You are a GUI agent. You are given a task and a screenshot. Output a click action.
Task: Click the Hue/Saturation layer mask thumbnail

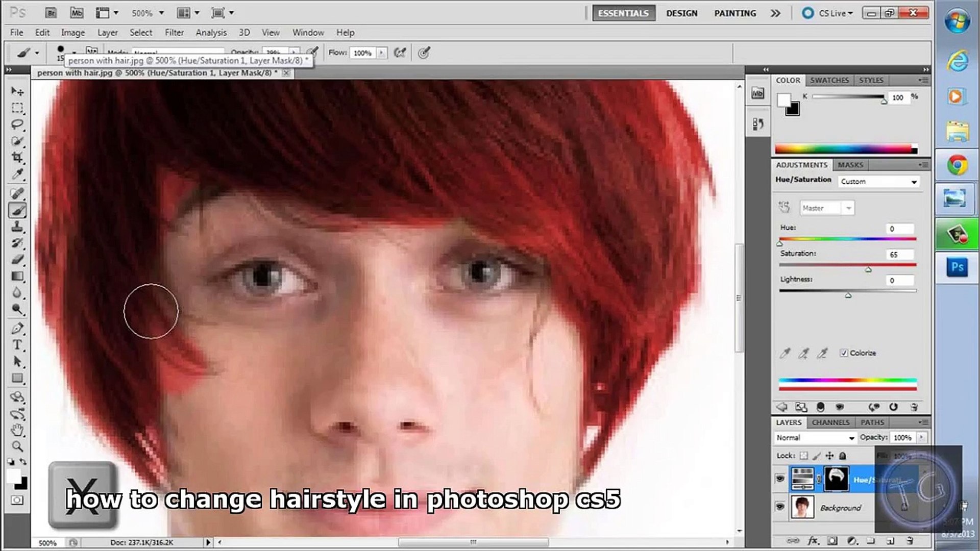click(836, 479)
